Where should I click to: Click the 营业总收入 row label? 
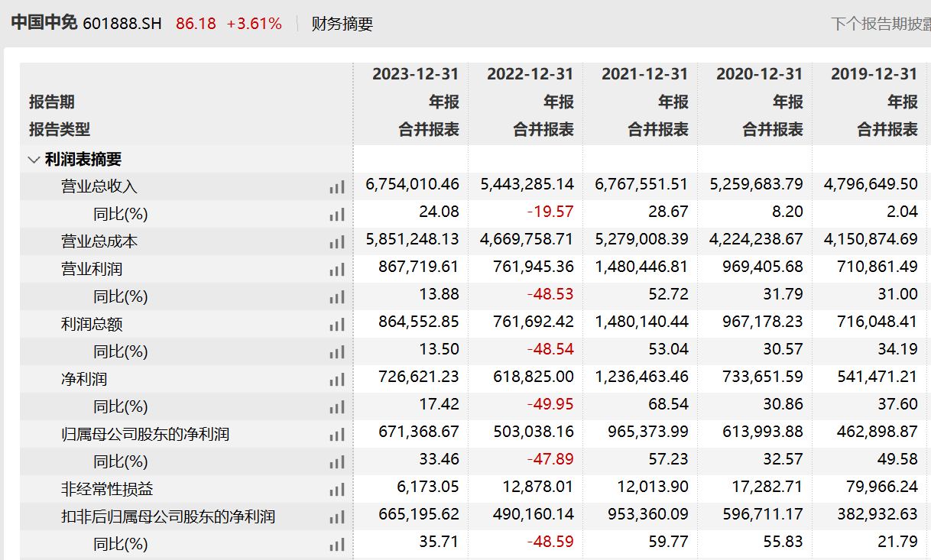coord(99,186)
